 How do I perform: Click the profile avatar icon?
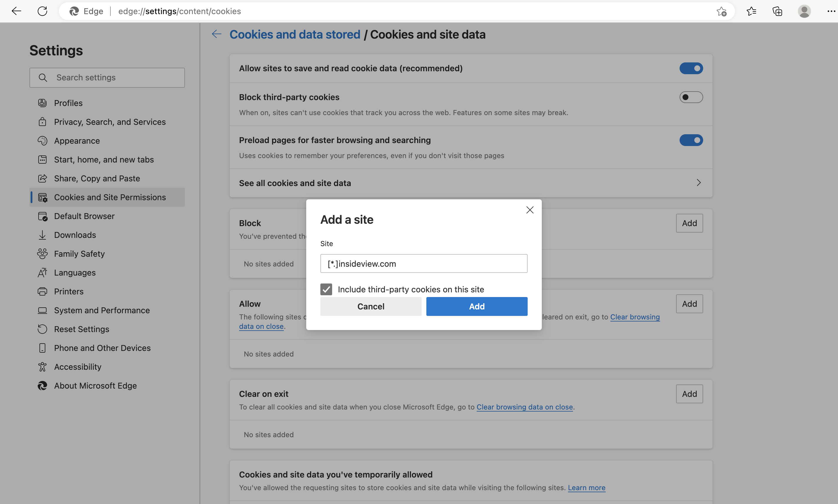pyautogui.click(x=804, y=11)
